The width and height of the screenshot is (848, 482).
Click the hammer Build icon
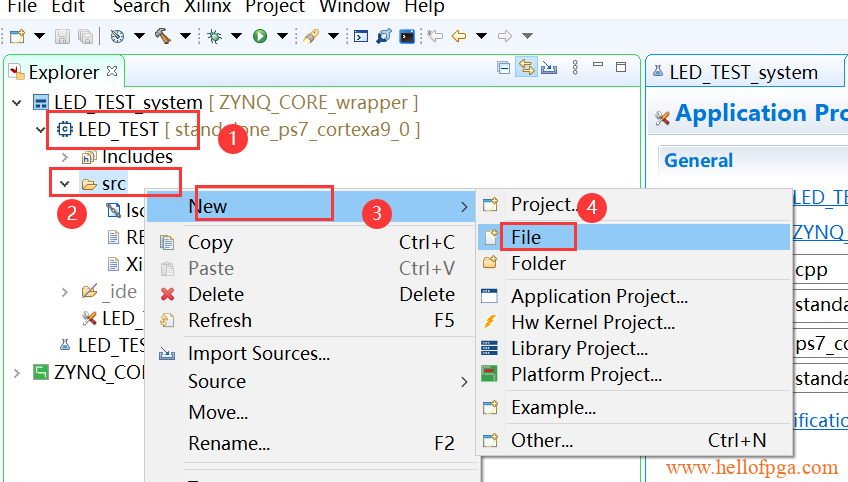163,36
